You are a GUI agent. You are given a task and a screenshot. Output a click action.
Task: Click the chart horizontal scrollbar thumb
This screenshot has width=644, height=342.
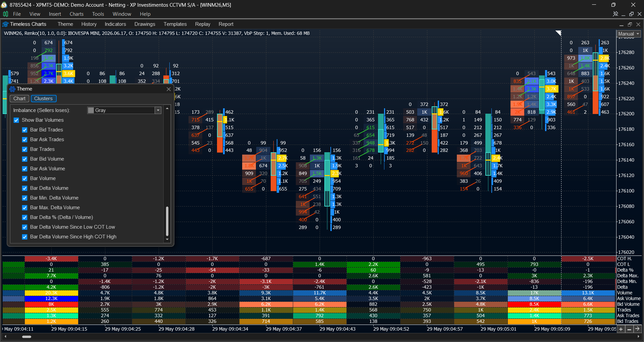[x=26, y=337]
